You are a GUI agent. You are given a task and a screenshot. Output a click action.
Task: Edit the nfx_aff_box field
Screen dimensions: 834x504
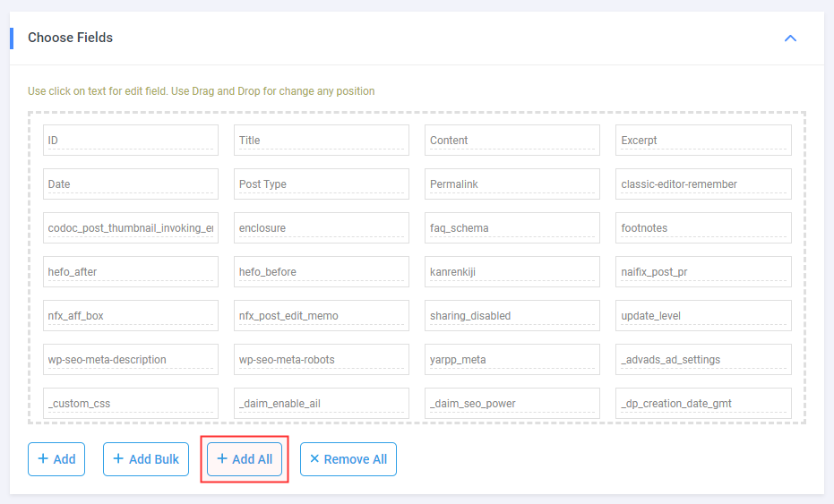pos(131,316)
